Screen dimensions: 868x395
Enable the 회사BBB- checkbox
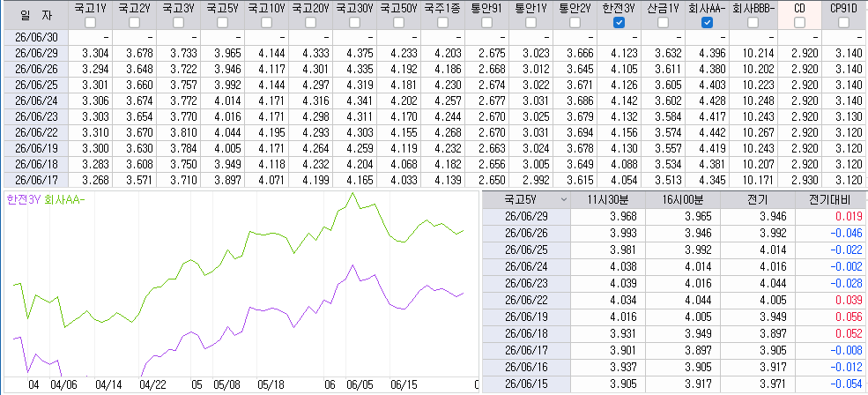click(x=753, y=23)
